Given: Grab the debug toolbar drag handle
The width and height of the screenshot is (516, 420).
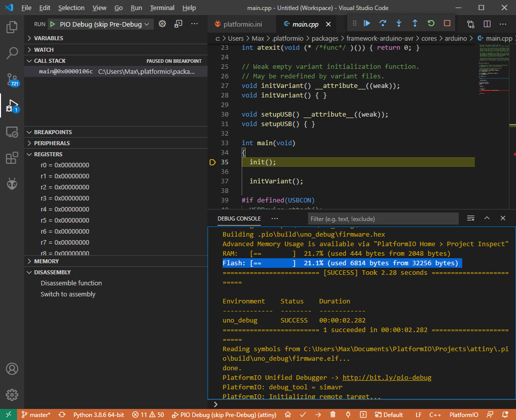Looking at the screenshot, I should click(x=354, y=23).
